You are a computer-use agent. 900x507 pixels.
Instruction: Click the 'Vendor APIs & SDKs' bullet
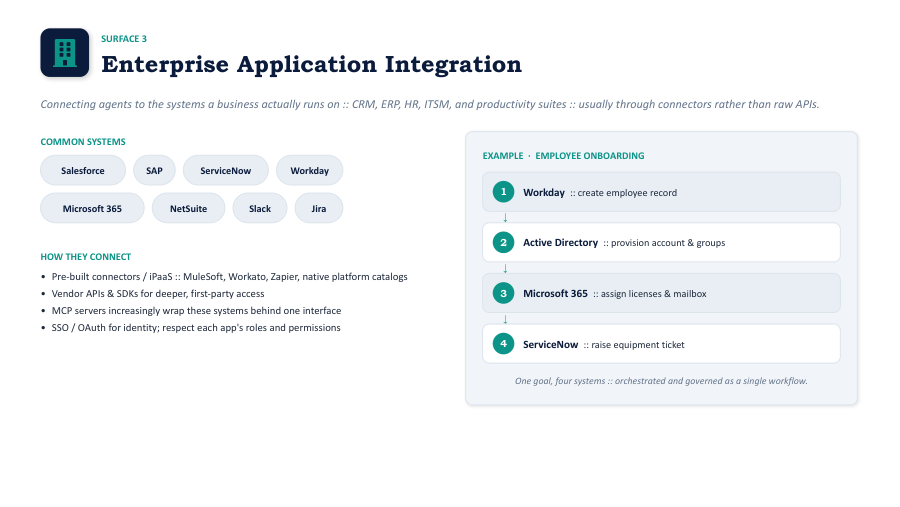point(158,293)
